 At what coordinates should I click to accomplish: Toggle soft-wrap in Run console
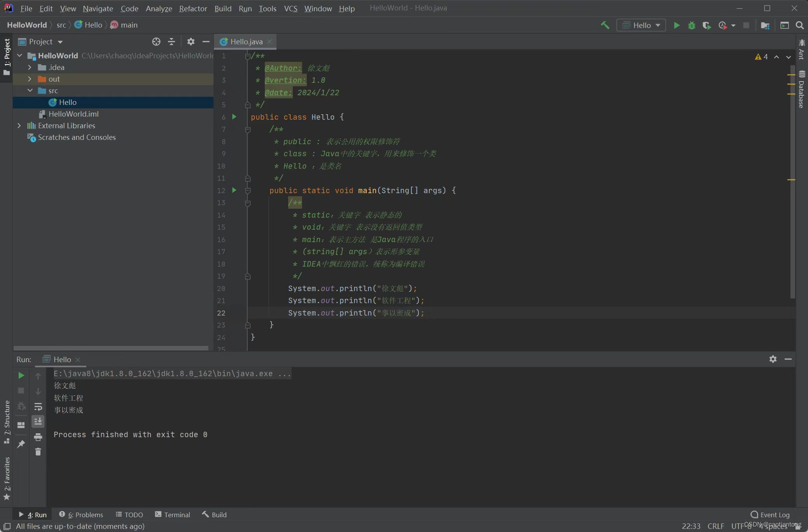click(38, 406)
